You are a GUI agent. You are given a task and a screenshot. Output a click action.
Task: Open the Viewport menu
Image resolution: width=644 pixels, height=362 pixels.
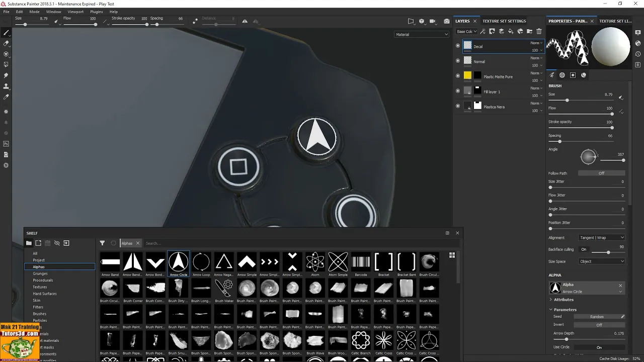[x=75, y=12]
